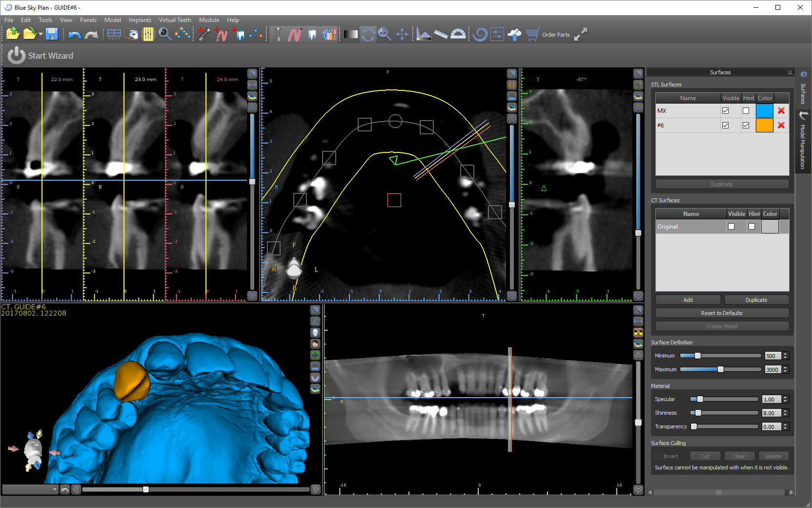Image resolution: width=812 pixels, height=508 pixels.
Task: Toggle Visible checkbox for #6 surface
Action: (726, 126)
